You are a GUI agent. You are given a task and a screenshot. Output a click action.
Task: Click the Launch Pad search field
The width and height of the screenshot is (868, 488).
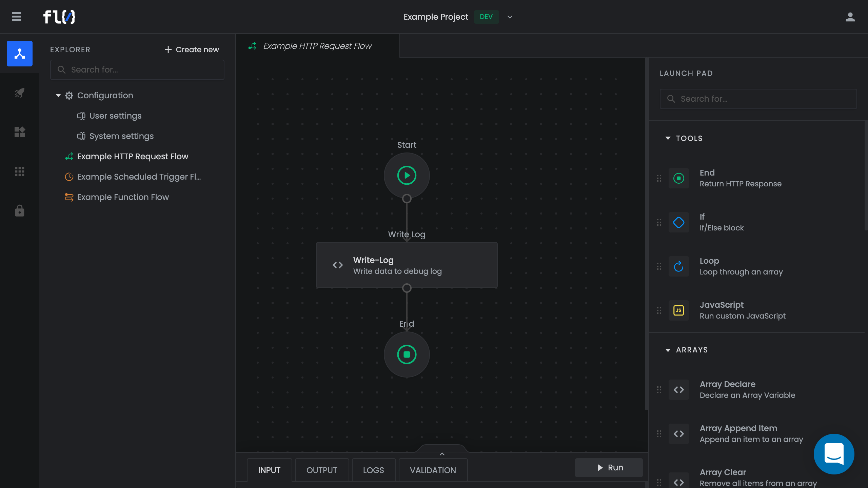click(758, 99)
